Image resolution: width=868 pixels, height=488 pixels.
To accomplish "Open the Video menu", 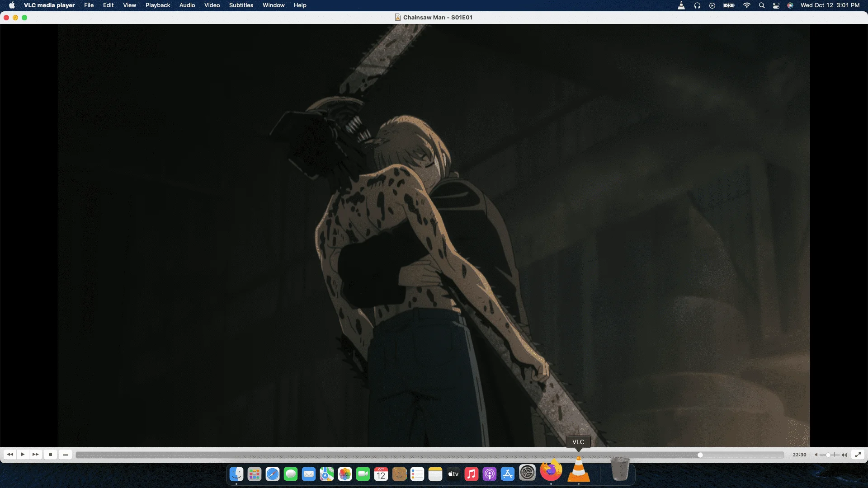I will pyautogui.click(x=212, y=5).
